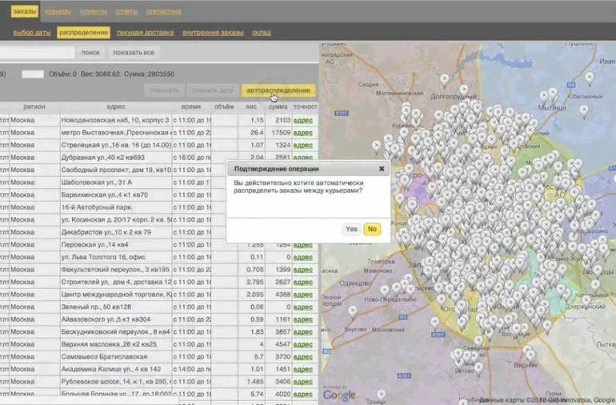Click the Google logo on map
This screenshot has height=405, width=616.
(x=339, y=394)
